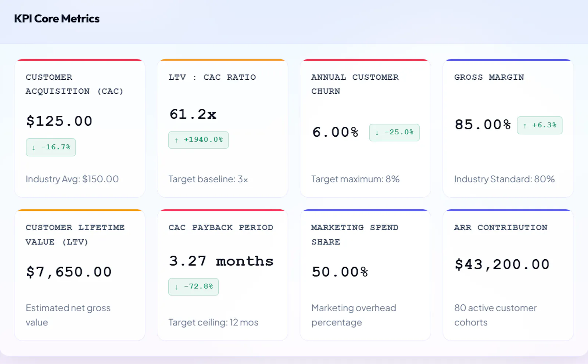
Task: Click the Target ceiling: 12 mos note
Action: [x=213, y=322]
